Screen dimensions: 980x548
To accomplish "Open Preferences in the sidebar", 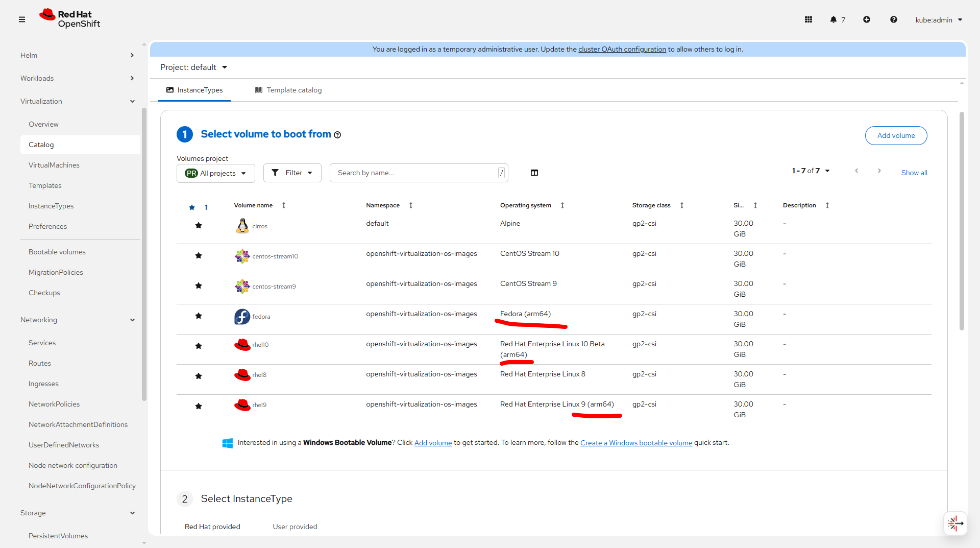I will (47, 226).
